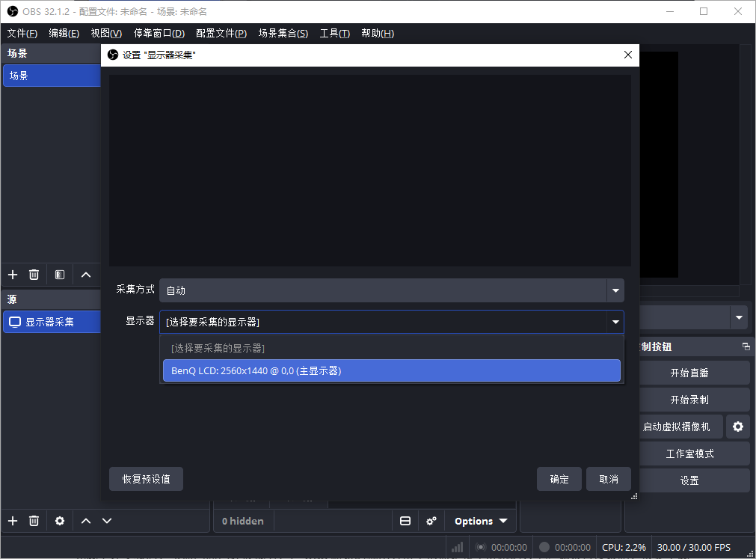Screen dimensions: 756x559
Task: Open the 文件(F) menu
Action: [22, 33]
